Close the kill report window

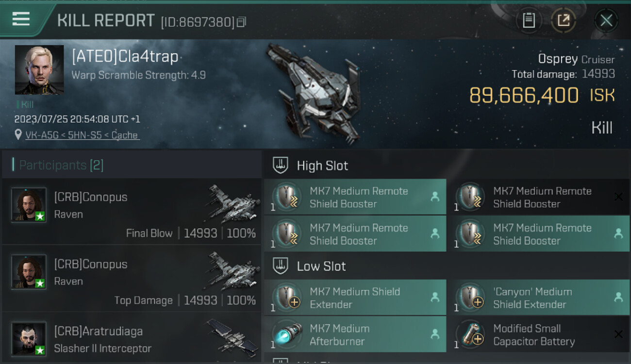pyautogui.click(x=606, y=20)
